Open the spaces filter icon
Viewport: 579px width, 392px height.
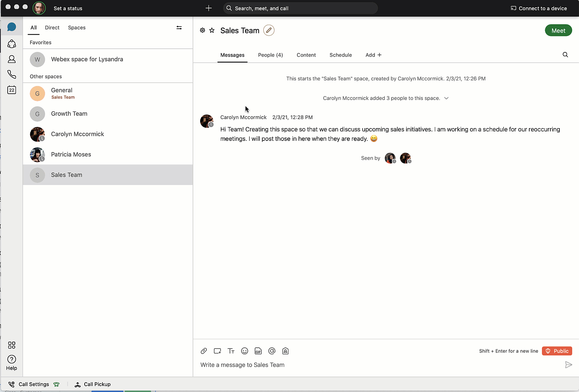(179, 28)
